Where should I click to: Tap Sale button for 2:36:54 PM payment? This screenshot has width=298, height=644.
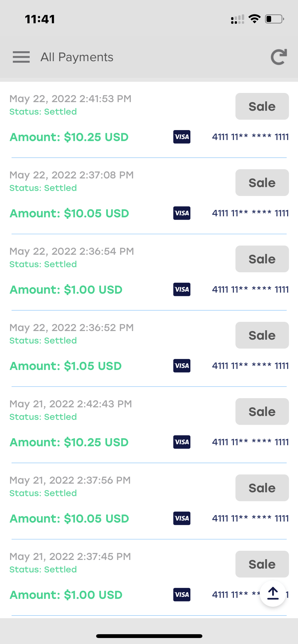point(262,259)
